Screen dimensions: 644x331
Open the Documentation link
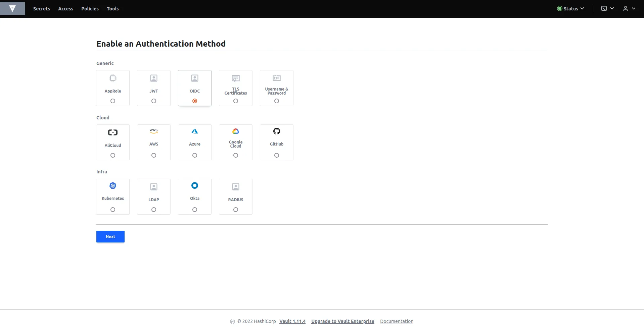(397, 321)
